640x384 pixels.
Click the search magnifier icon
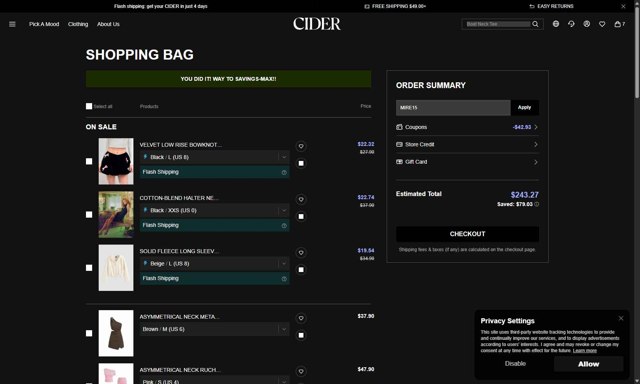tap(535, 24)
